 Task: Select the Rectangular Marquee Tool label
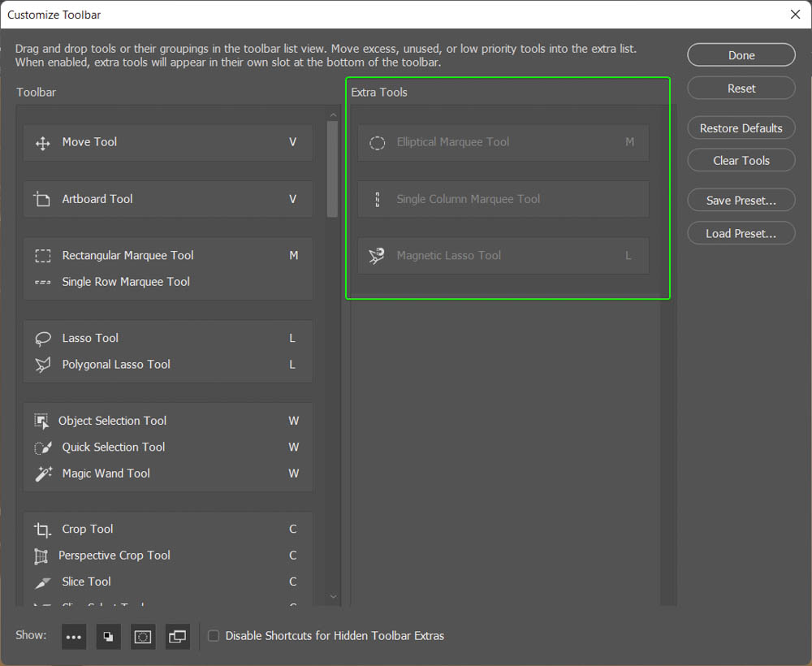(x=128, y=255)
